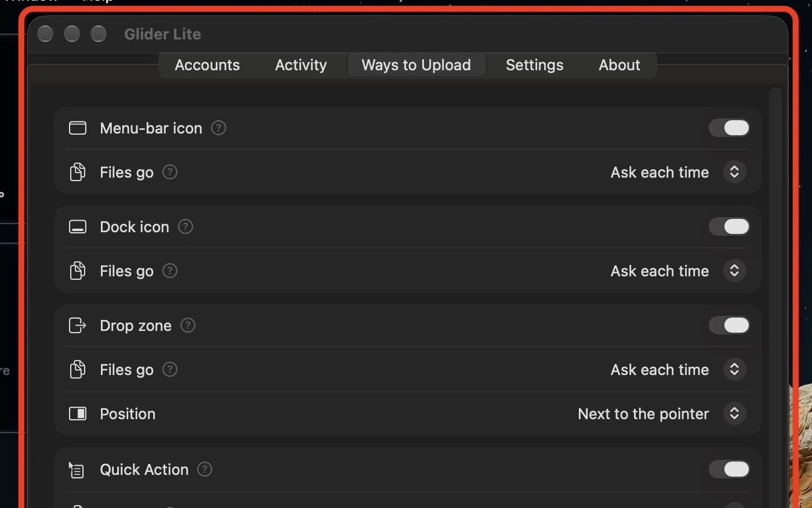Click the Drop zone arrow-box icon
The width and height of the screenshot is (812, 508).
click(x=78, y=325)
